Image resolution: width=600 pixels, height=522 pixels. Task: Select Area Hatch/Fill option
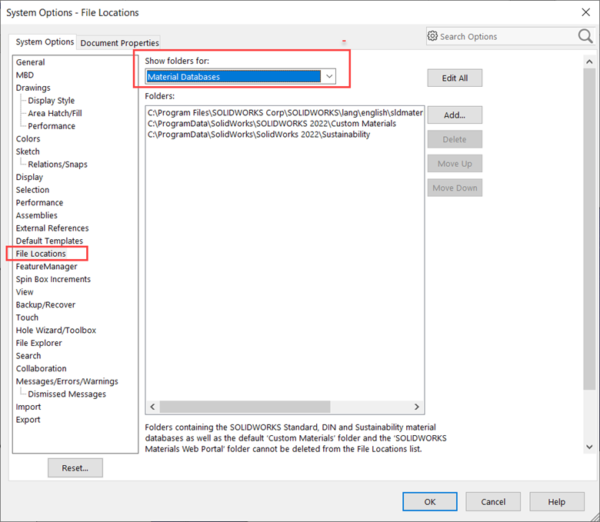click(x=55, y=113)
